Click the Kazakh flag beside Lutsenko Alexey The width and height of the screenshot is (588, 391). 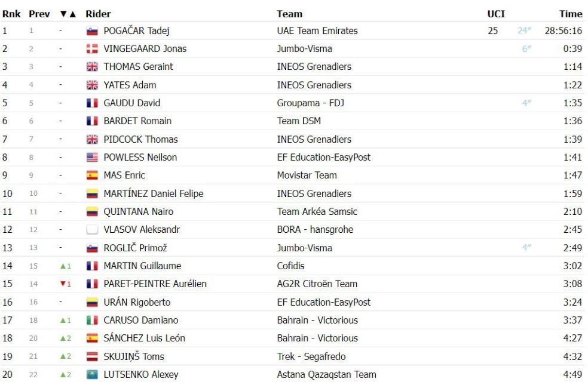(92, 374)
